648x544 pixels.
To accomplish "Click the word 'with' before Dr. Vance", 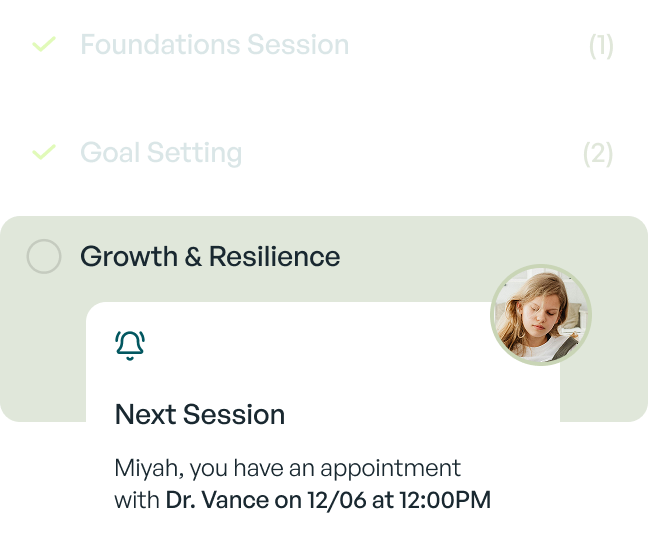I will (x=137, y=500).
